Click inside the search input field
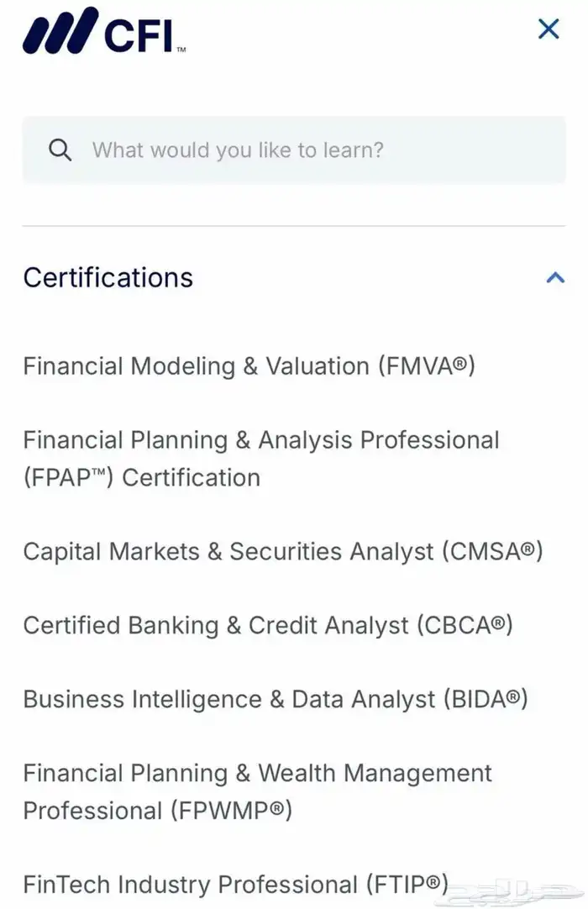Viewport: 588px width, 909px height. point(294,150)
